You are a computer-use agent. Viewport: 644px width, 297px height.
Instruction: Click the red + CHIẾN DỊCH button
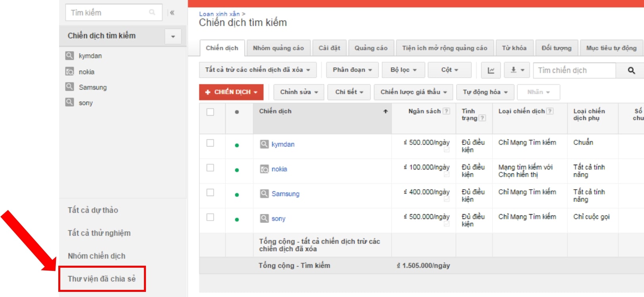231,92
